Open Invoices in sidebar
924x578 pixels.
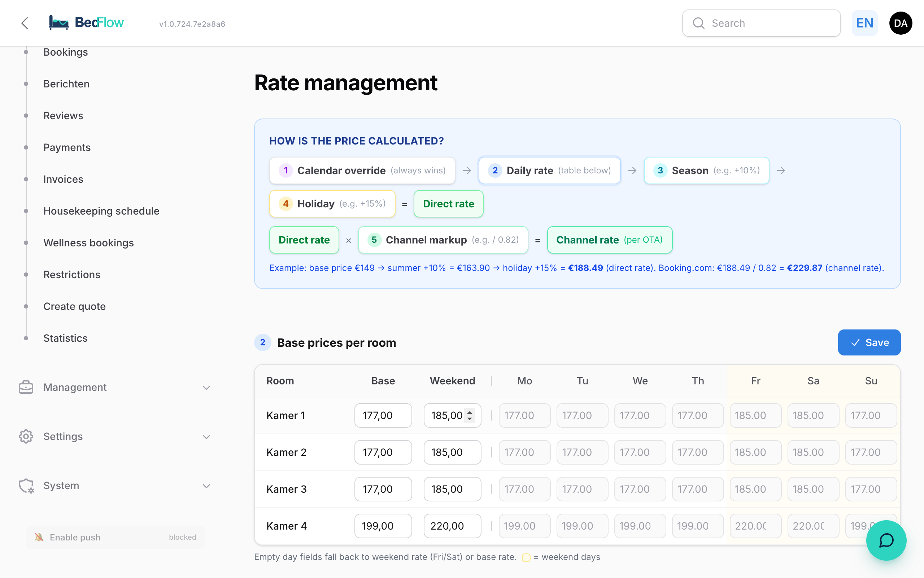[x=63, y=179]
